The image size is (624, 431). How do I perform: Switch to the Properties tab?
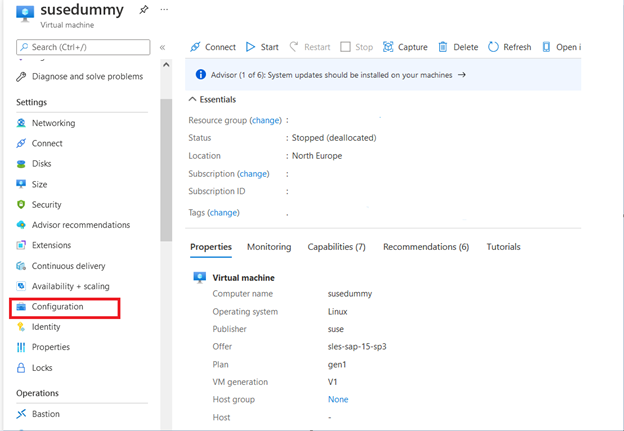click(211, 247)
